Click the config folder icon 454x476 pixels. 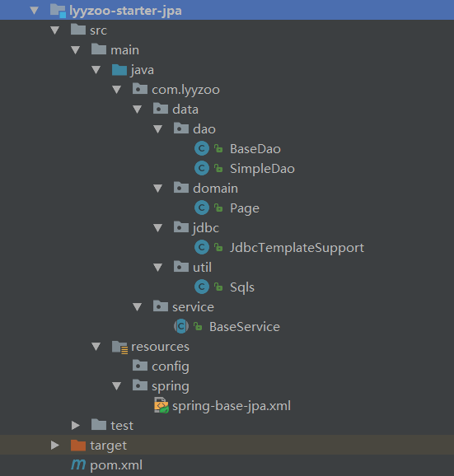tap(140, 366)
